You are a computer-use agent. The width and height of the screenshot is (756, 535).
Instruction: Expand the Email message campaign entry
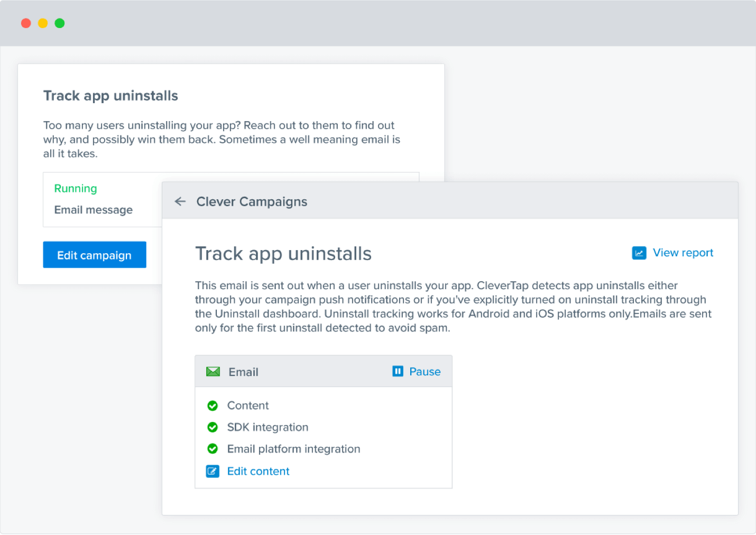coord(93,209)
